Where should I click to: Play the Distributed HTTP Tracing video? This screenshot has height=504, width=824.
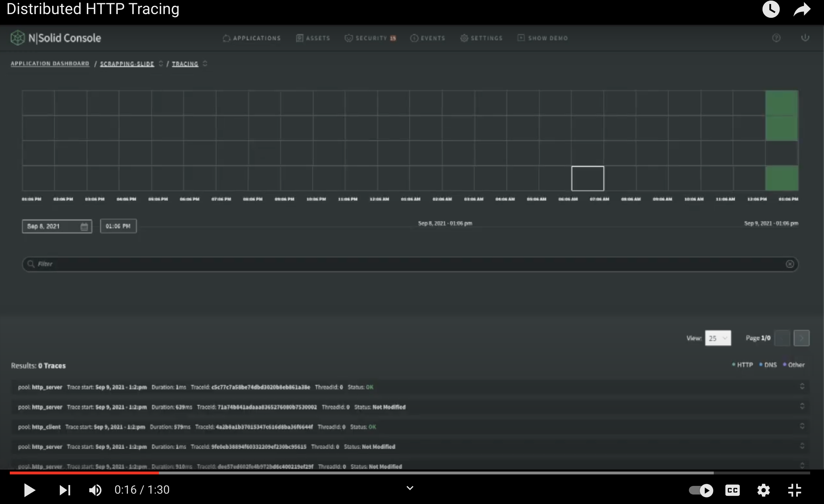point(29,490)
